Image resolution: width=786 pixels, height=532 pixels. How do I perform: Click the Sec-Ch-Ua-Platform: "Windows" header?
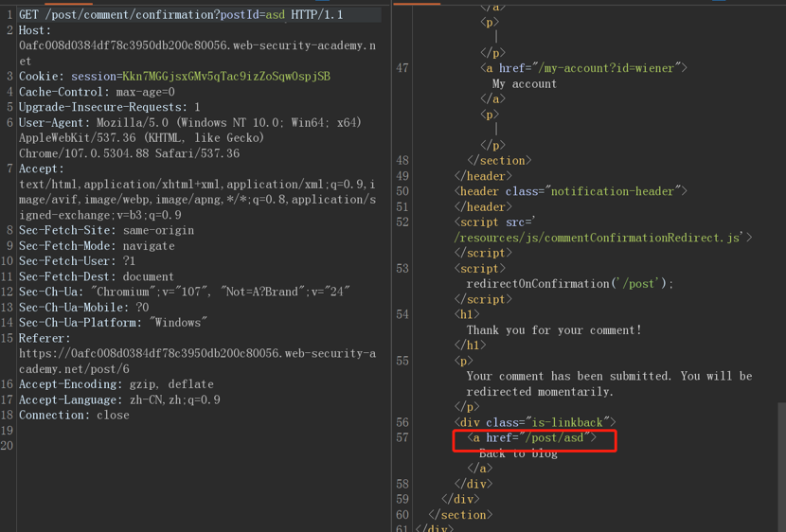pos(113,323)
